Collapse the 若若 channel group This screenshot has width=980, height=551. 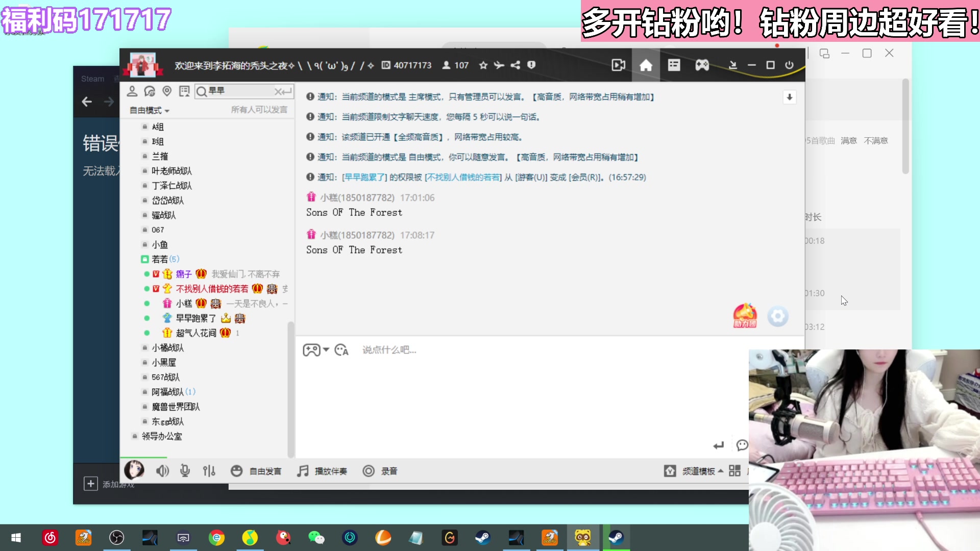click(159, 259)
